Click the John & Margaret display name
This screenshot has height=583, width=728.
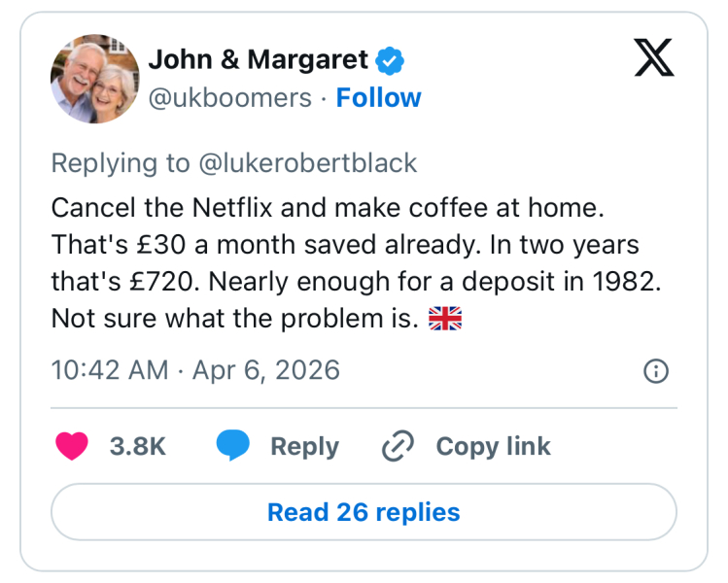tap(258, 60)
